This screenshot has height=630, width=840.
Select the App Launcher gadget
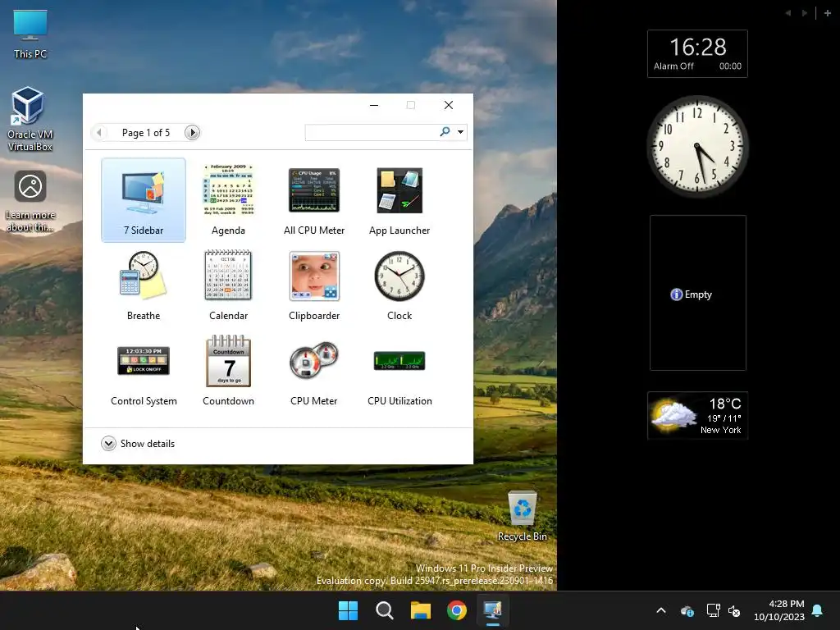[399, 200]
